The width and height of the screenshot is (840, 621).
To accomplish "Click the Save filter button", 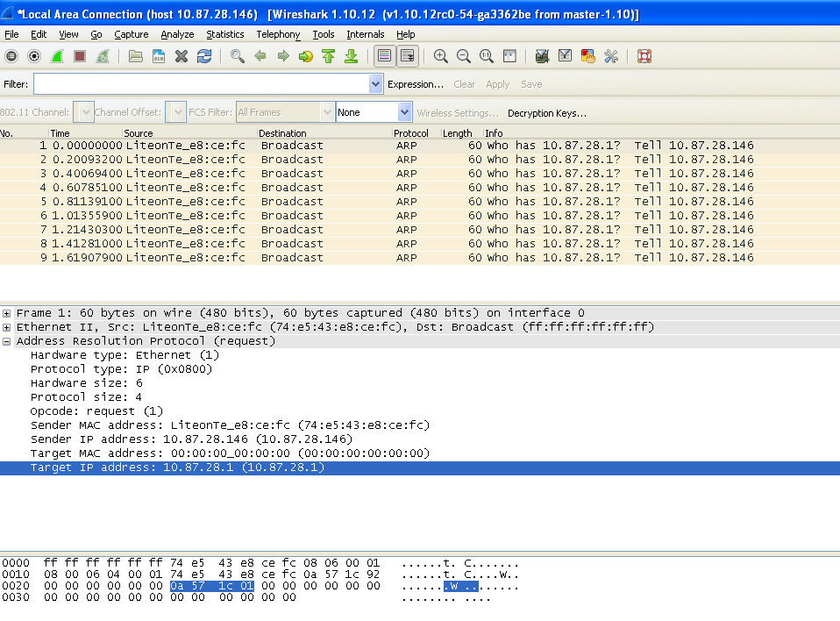I will click(531, 84).
